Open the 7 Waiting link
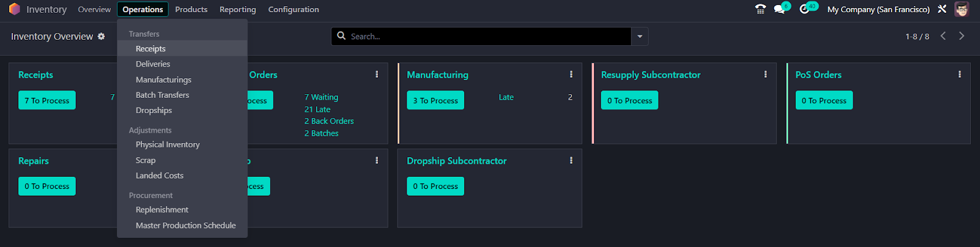The width and height of the screenshot is (980, 247). (x=321, y=97)
